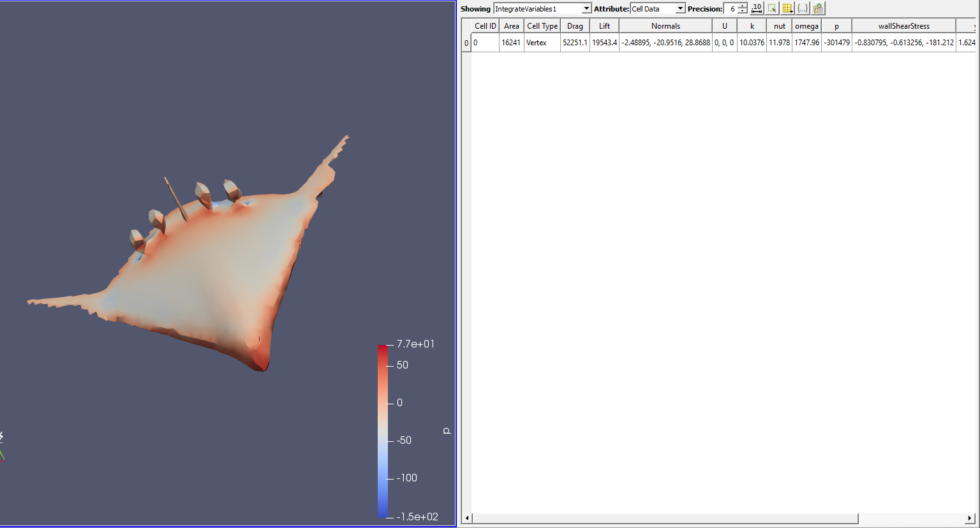Toggle cell connectivity visibility icon
Screen dimensions: 980x528
coord(803,8)
